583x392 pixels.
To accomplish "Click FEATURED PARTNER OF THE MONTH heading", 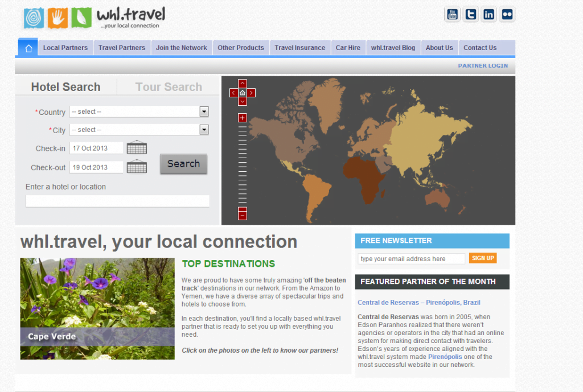I will click(428, 282).
